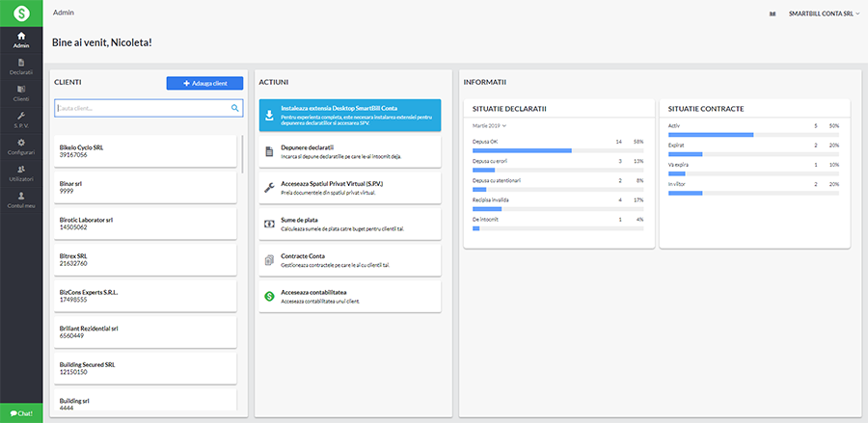Select client Bitrex SRL from the list
Image resolution: width=868 pixels, height=423 pixels.
point(145,258)
